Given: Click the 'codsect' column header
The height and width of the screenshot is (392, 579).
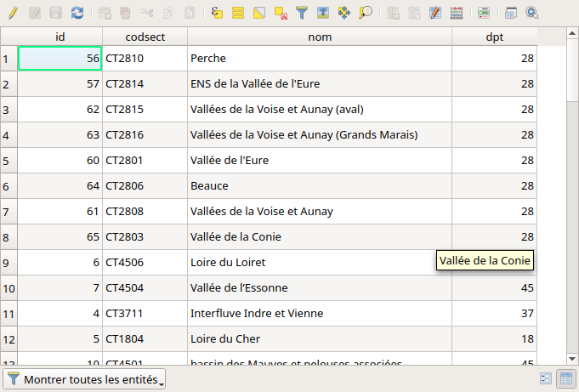Looking at the screenshot, I should click(x=145, y=37).
